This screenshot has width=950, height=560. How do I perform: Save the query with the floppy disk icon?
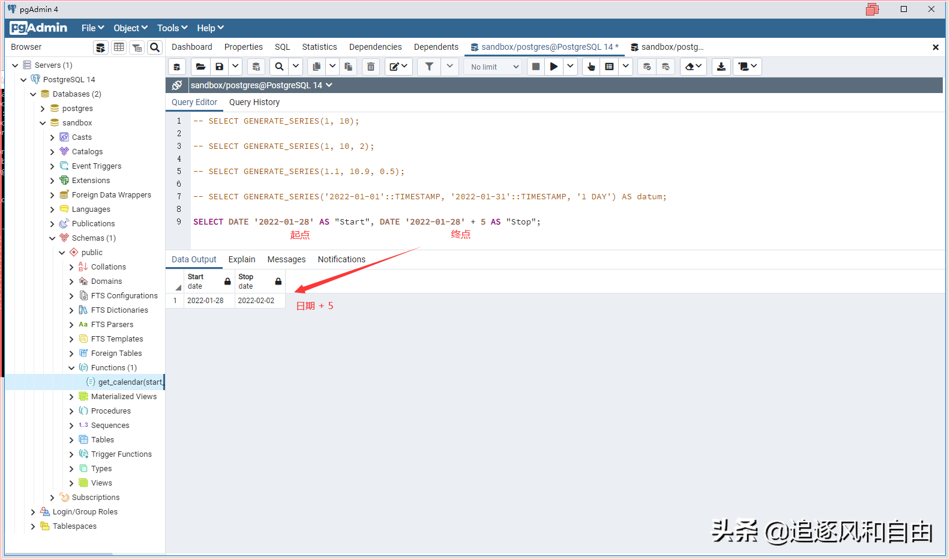(219, 67)
